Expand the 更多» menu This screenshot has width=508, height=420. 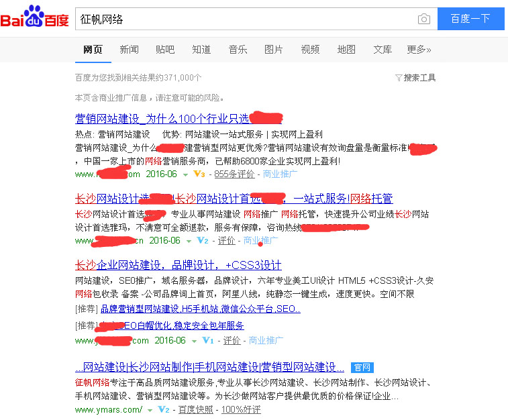pyautogui.click(x=419, y=50)
